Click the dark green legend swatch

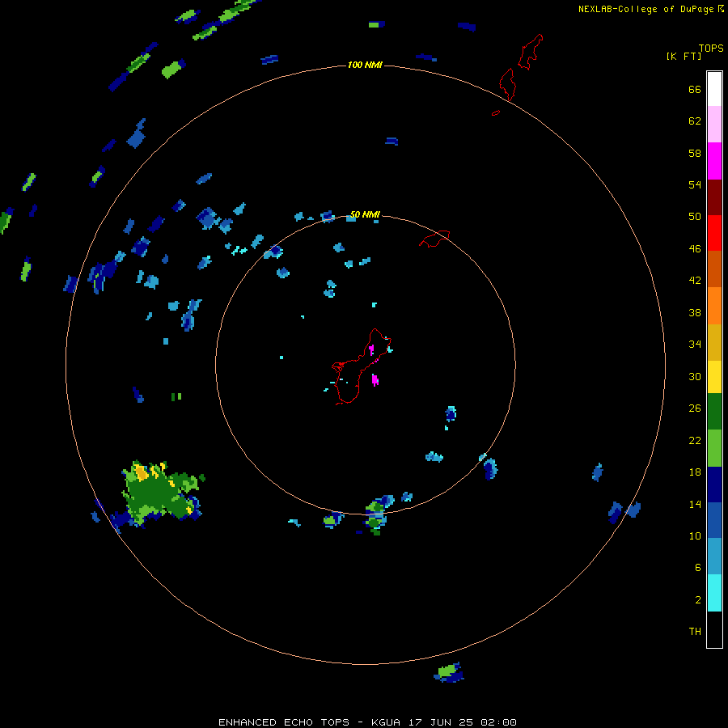[714, 412]
